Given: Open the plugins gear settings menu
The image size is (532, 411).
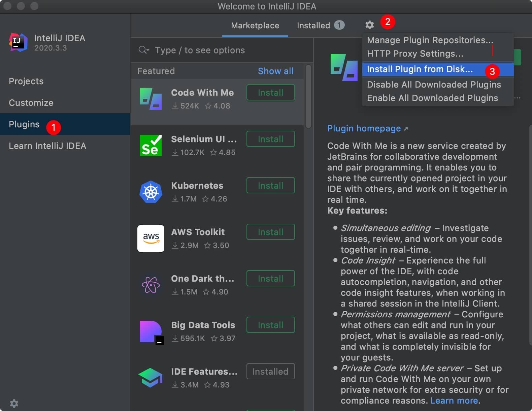Looking at the screenshot, I should (369, 25).
